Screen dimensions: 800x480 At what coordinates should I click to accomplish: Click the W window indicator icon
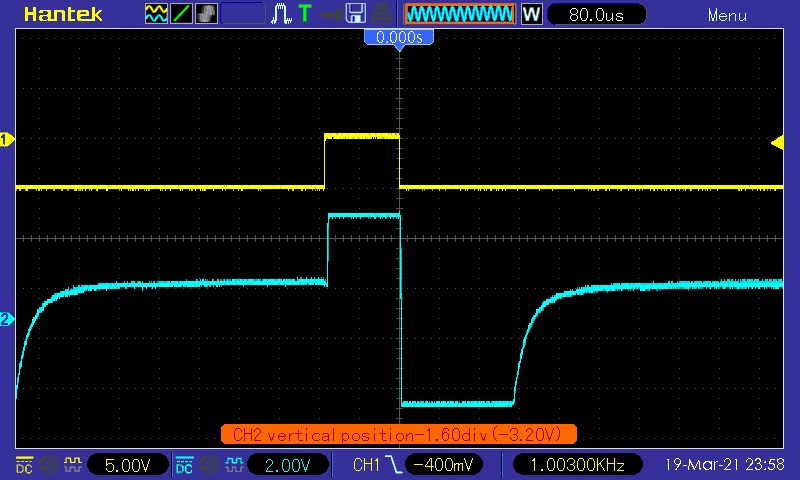[531, 14]
